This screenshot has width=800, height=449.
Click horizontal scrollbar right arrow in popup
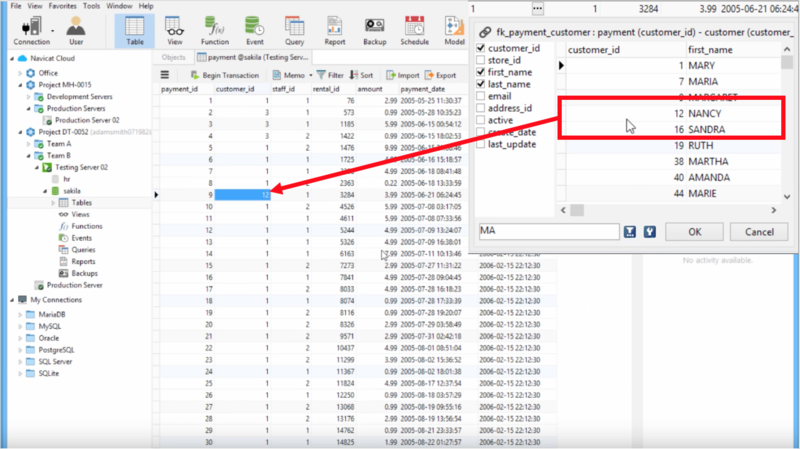(x=773, y=210)
